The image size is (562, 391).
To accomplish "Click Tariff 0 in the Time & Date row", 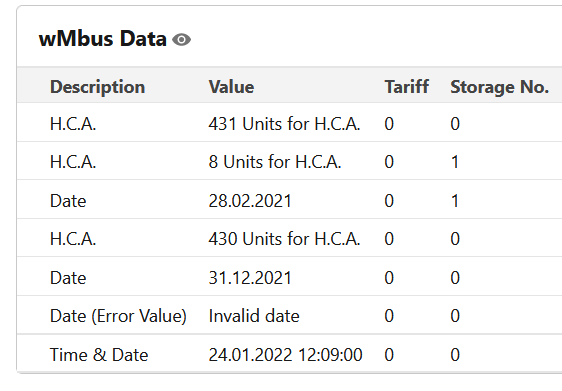I will [x=389, y=355].
